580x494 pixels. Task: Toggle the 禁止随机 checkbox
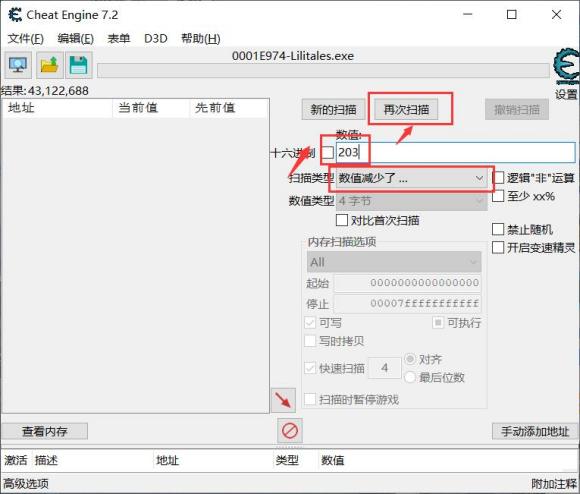point(498,229)
